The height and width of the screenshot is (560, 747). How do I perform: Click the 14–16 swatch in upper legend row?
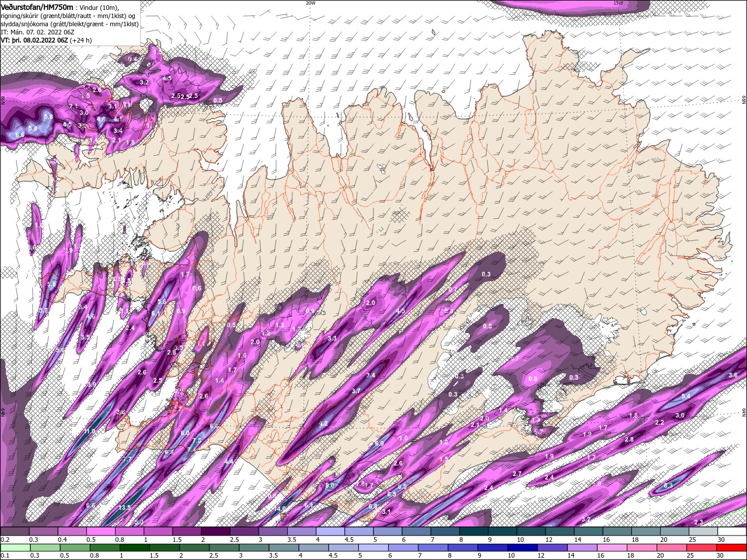588,531
